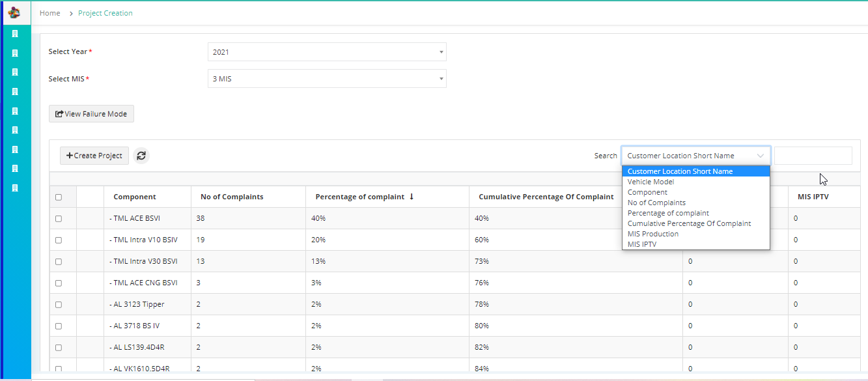The height and width of the screenshot is (381, 868).
Task: Open the last building icon in the sidebar
Action: point(15,188)
